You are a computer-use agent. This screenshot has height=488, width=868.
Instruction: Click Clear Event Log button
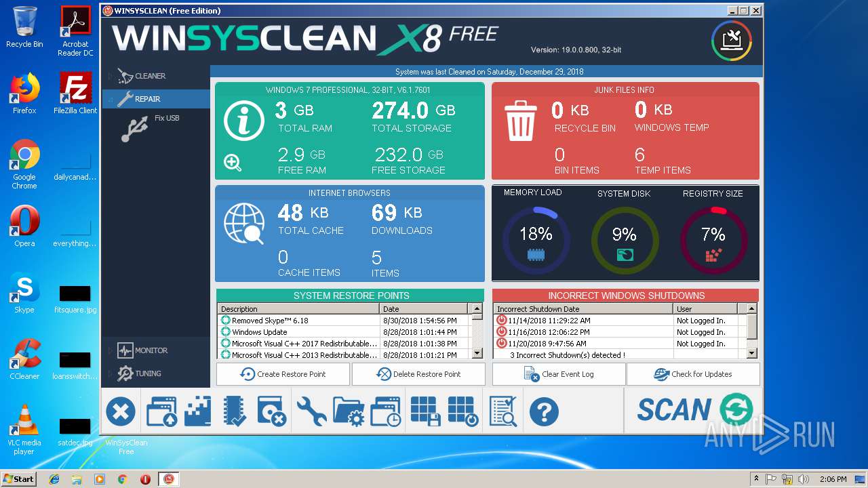tap(559, 374)
